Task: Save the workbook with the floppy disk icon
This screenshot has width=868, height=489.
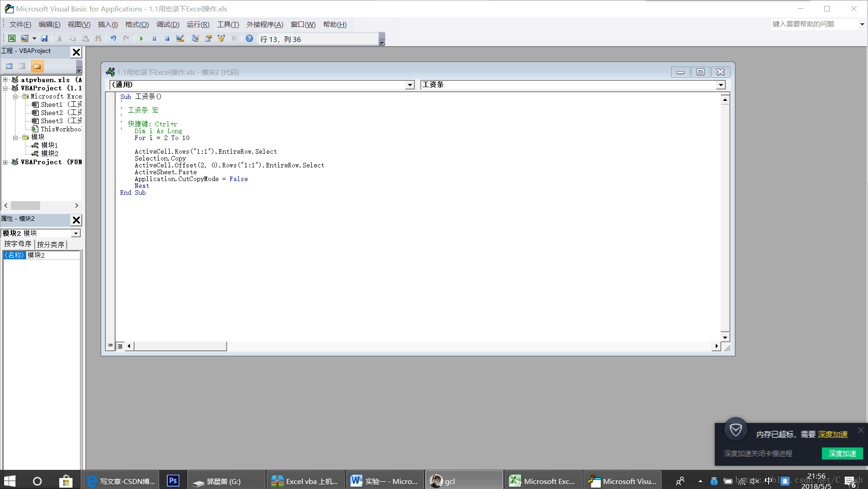Action: pos(44,39)
